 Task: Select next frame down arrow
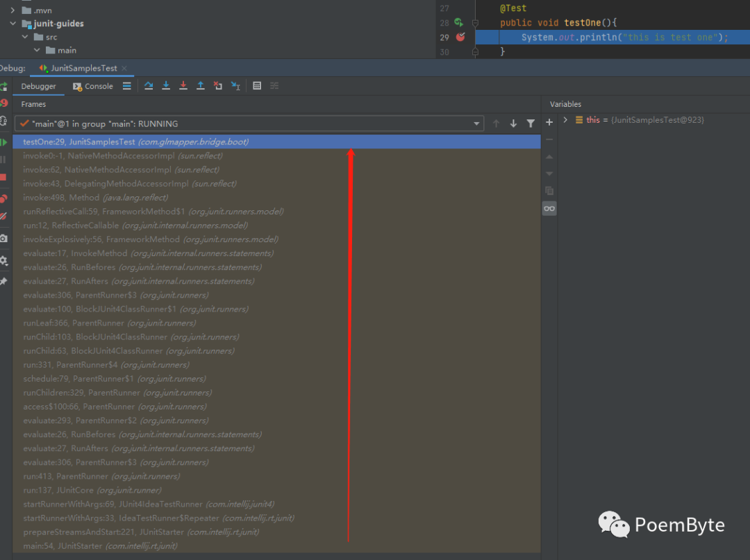[x=513, y=124]
